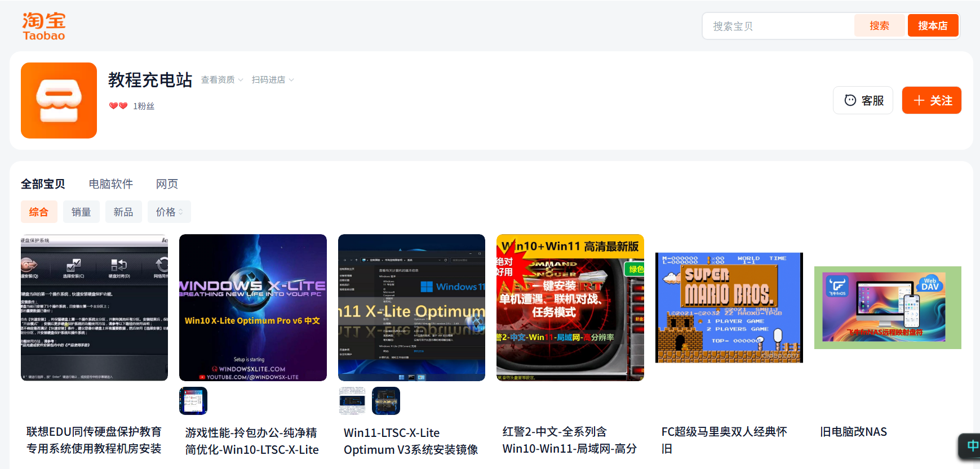Sort by 综合
The height and width of the screenshot is (469, 980).
39,212
